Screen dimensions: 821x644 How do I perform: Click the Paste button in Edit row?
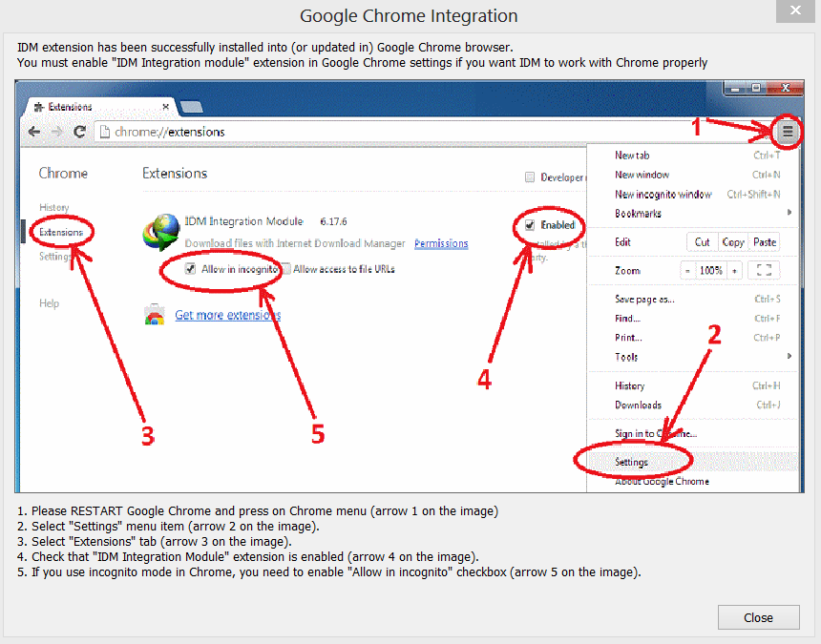point(765,242)
